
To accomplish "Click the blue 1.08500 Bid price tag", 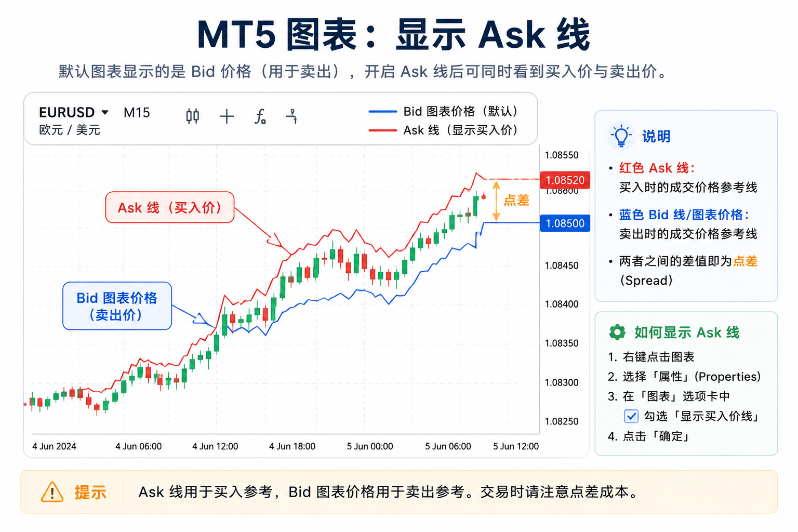I will tap(565, 223).
